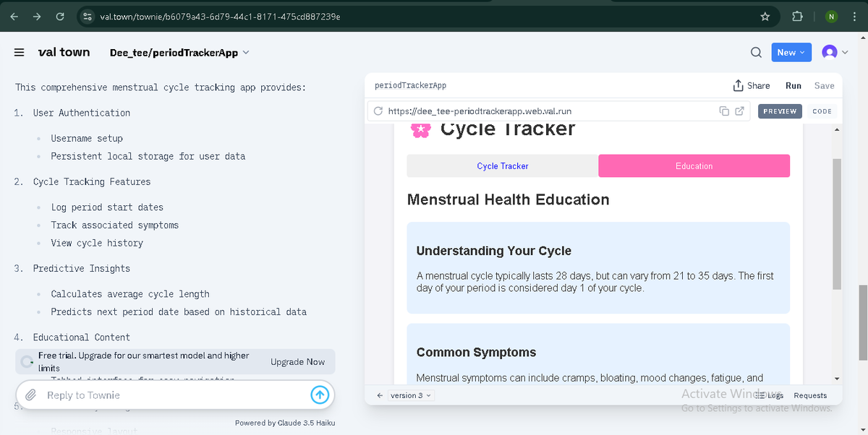Click the 'Powered by Claude 3.5 Haiku' text

coord(285,423)
